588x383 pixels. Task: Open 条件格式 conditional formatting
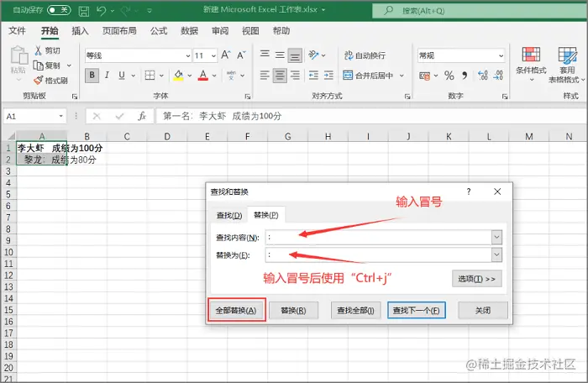pyautogui.click(x=531, y=65)
